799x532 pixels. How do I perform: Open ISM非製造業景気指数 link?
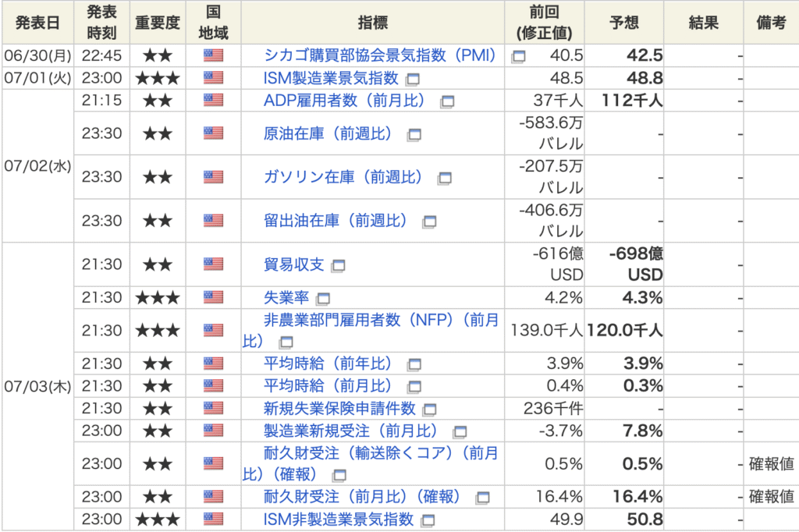click(x=339, y=520)
